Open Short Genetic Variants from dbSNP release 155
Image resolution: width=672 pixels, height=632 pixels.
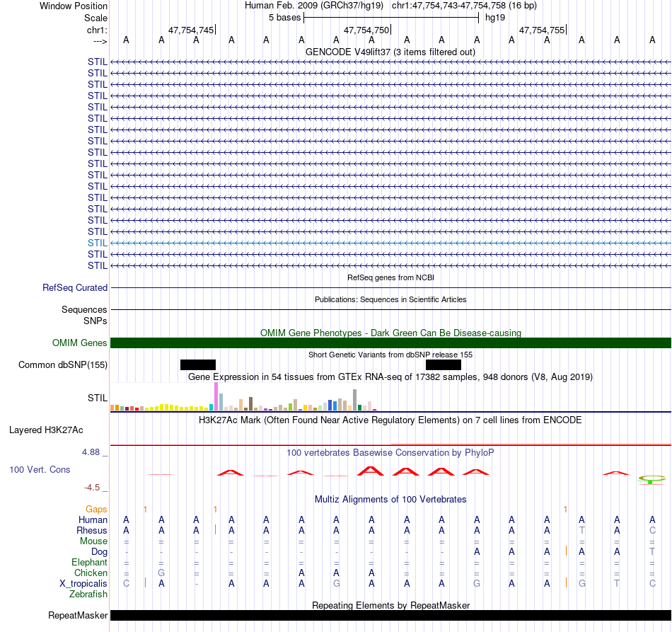390,355
